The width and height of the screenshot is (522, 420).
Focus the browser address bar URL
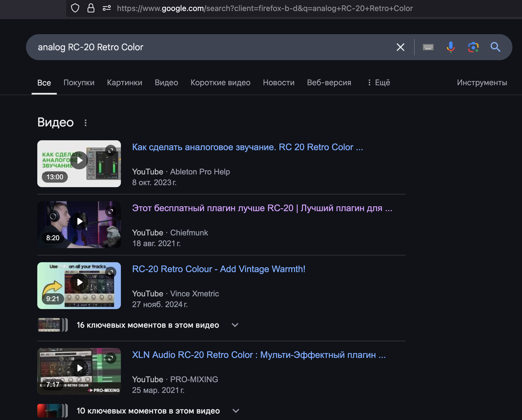point(265,8)
